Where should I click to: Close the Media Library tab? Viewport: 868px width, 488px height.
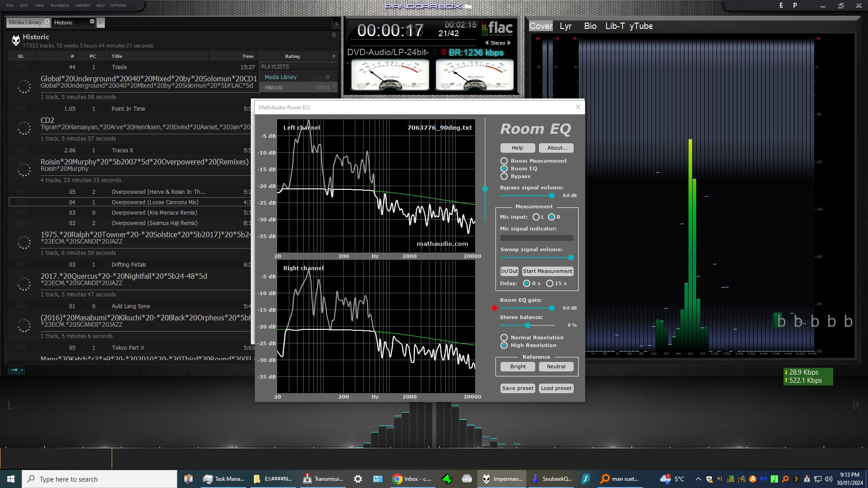47,22
